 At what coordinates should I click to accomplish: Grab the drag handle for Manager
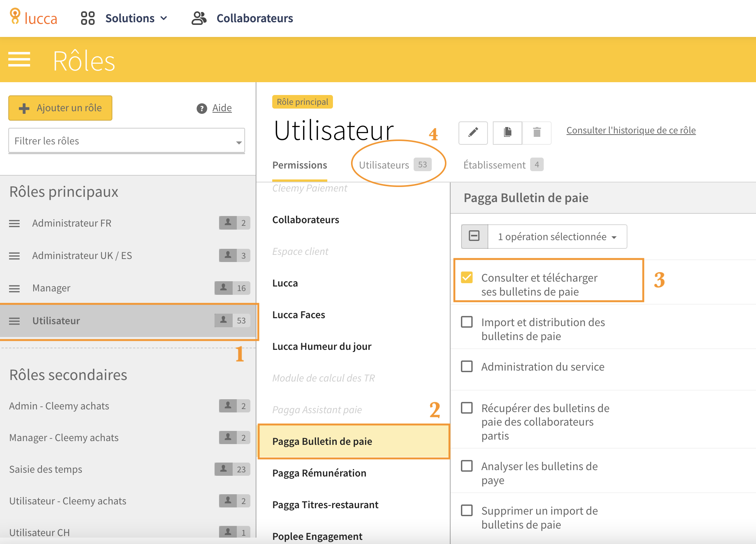tap(14, 288)
